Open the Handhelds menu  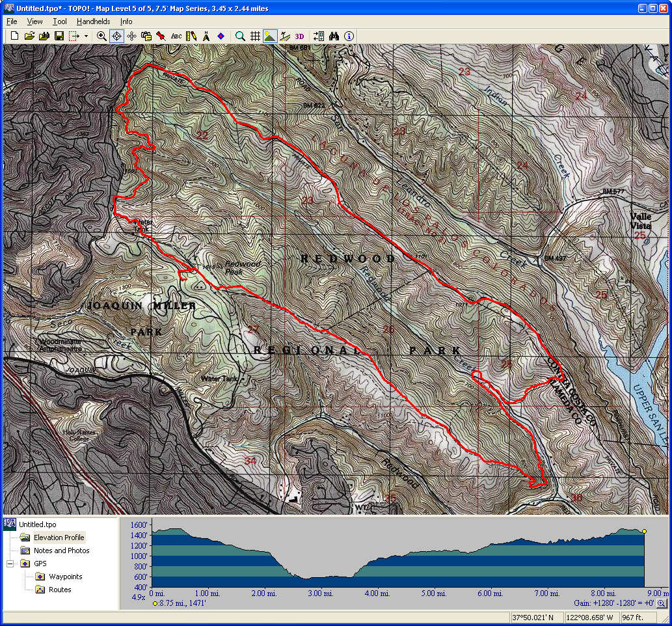coord(93,21)
